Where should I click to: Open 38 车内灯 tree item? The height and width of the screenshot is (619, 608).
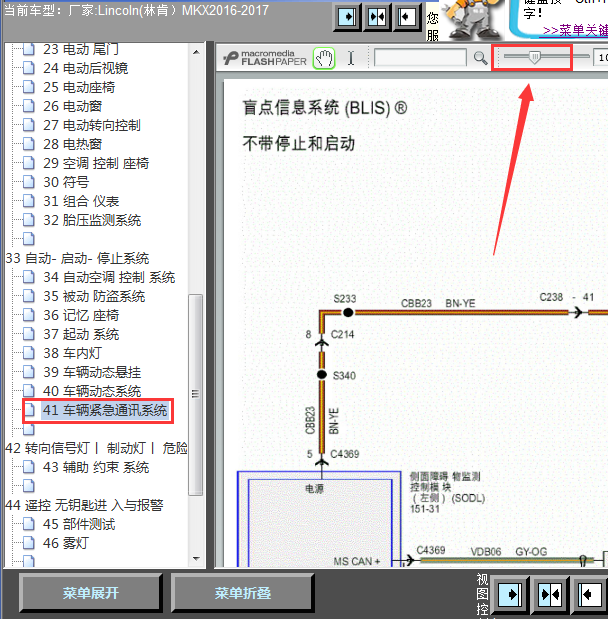pos(72,353)
